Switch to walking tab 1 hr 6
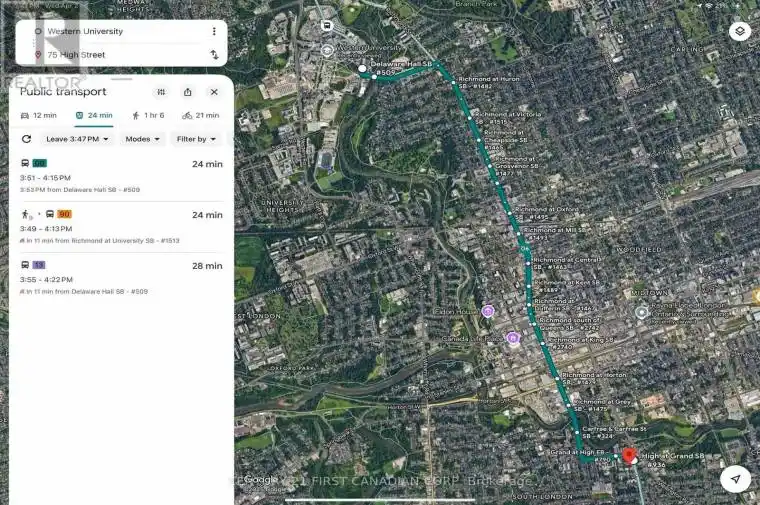This screenshot has width=760, height=505. [148, 115]
